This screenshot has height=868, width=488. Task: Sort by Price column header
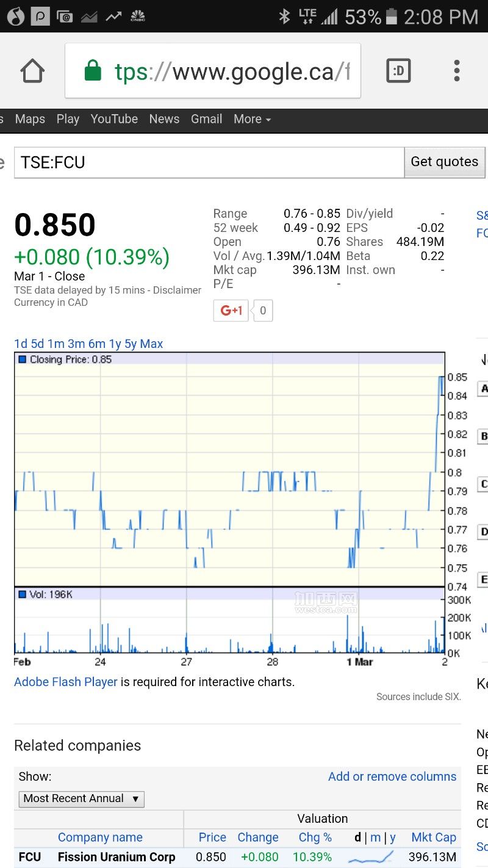tap(212, 837)
